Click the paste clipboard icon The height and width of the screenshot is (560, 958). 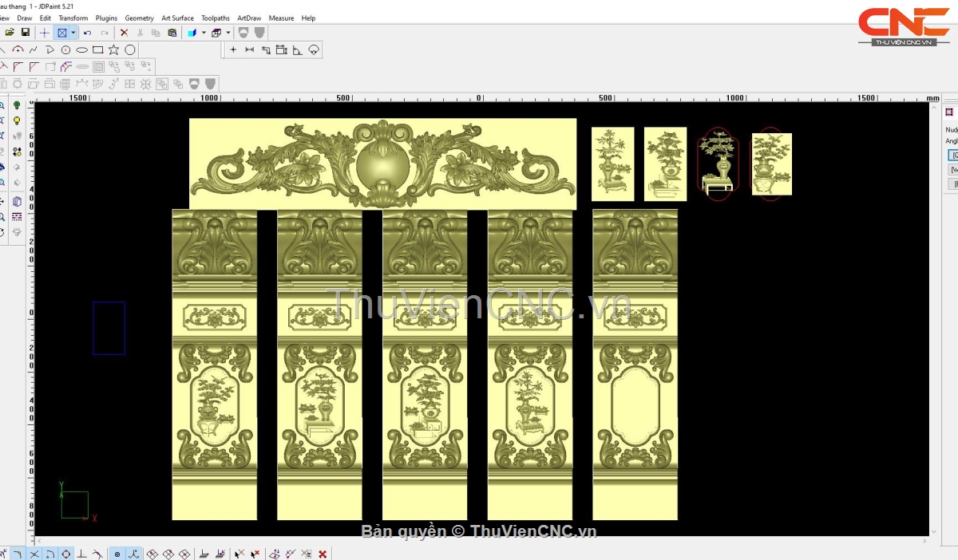point(173,33)
